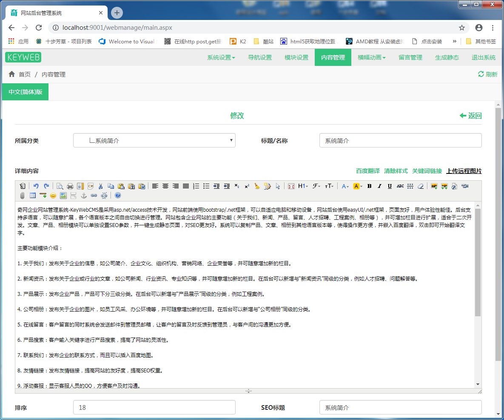
Task: Select 内容管理 menu item
Action: click(333, 57)
